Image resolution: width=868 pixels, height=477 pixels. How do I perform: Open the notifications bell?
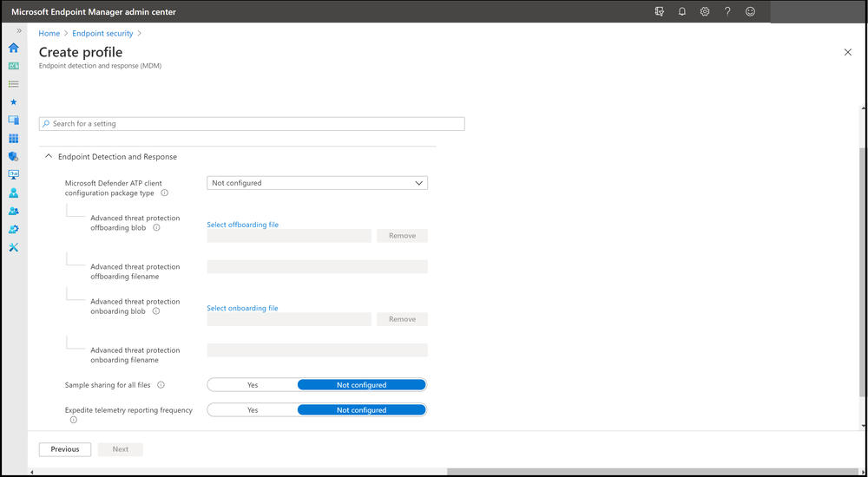point(682,11)
